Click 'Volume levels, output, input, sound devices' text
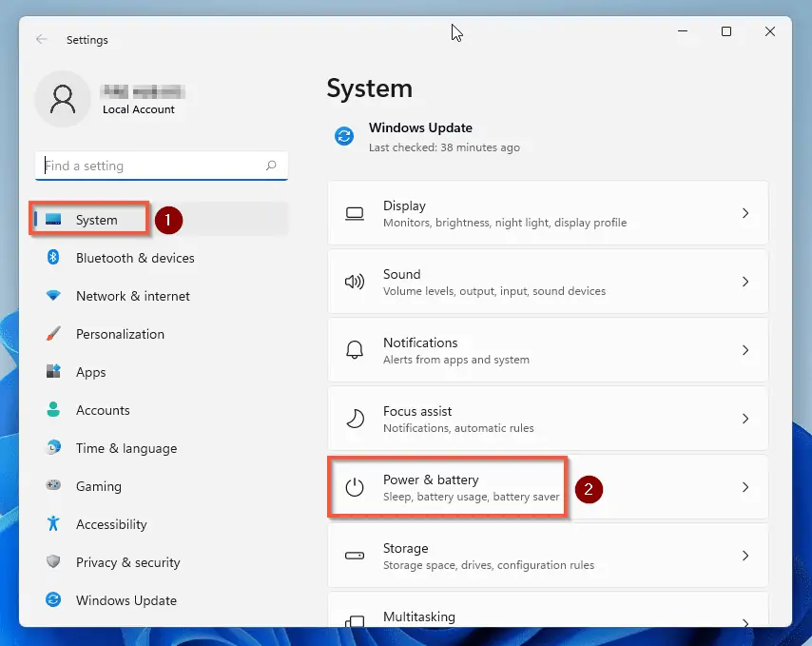 pyautogui.click(x=494, y=290)
